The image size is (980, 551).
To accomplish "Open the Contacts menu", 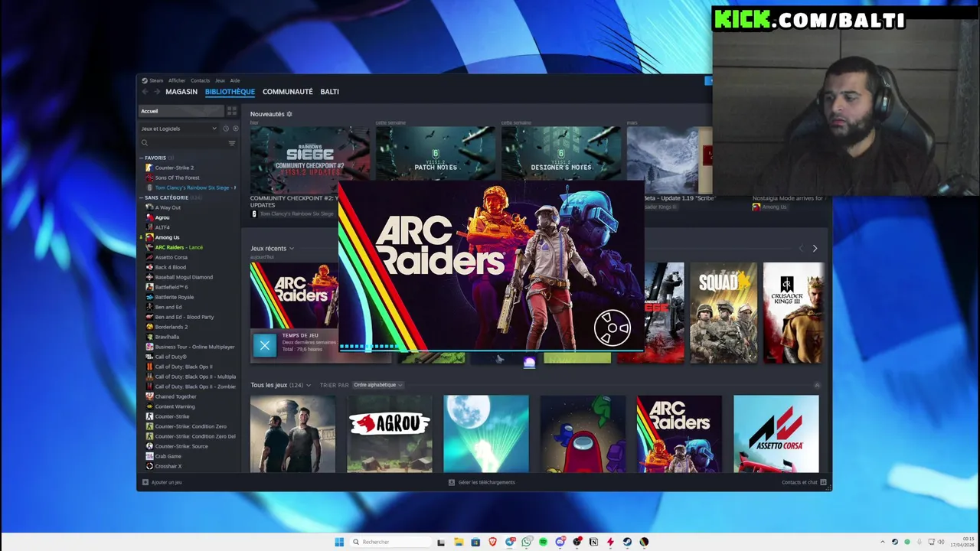I will click(200, 80).
